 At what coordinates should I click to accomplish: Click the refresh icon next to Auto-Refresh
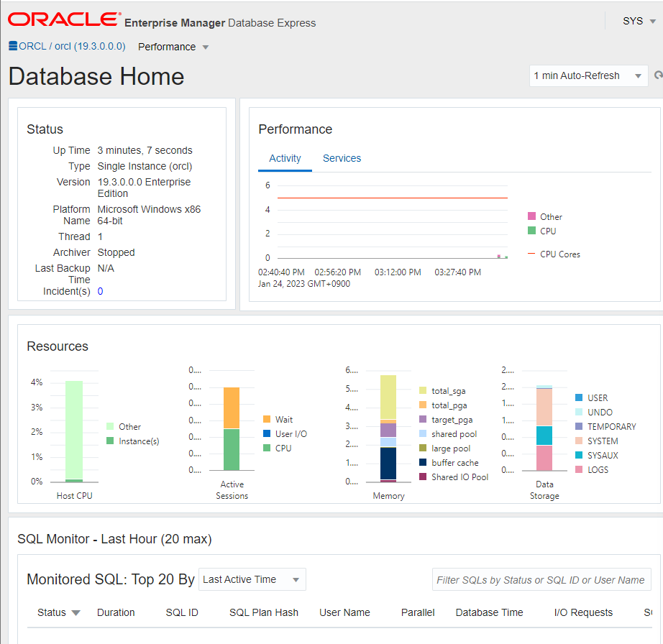(x=659, y=75)
